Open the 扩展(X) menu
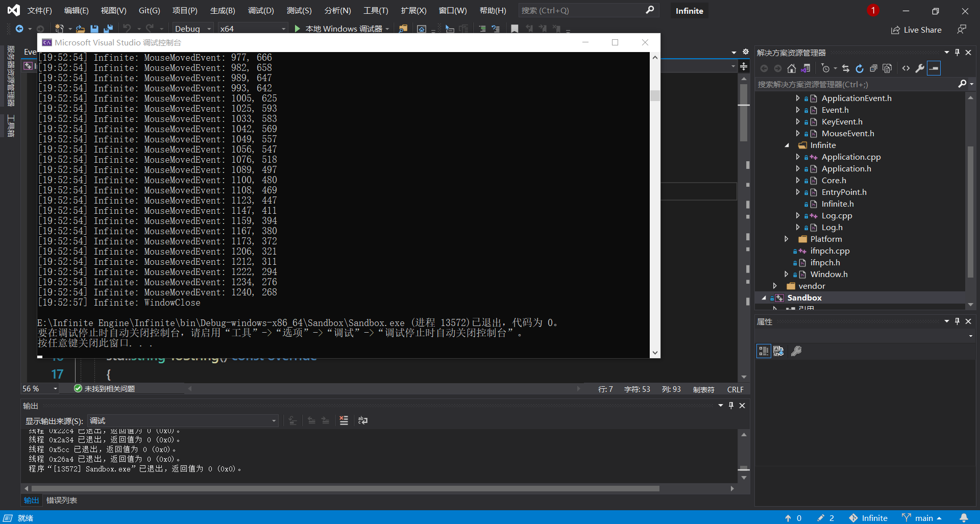This screenshot has height=524, width=980. point(413,10)
